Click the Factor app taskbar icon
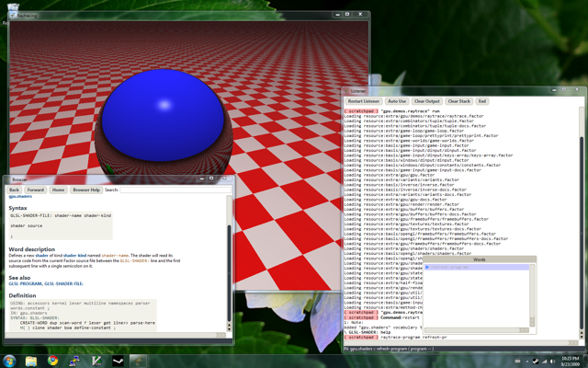Screen dimensions: 588x368 coord(138,362)
